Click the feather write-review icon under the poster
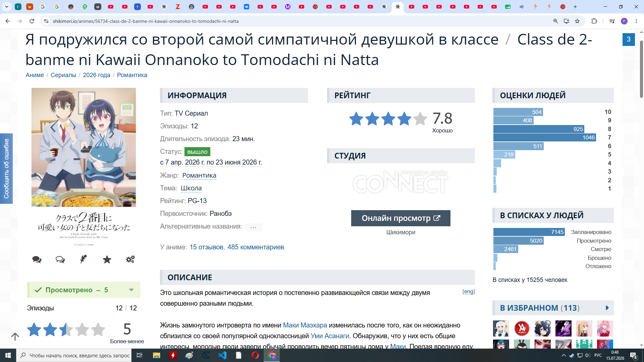 pos(84,259)
